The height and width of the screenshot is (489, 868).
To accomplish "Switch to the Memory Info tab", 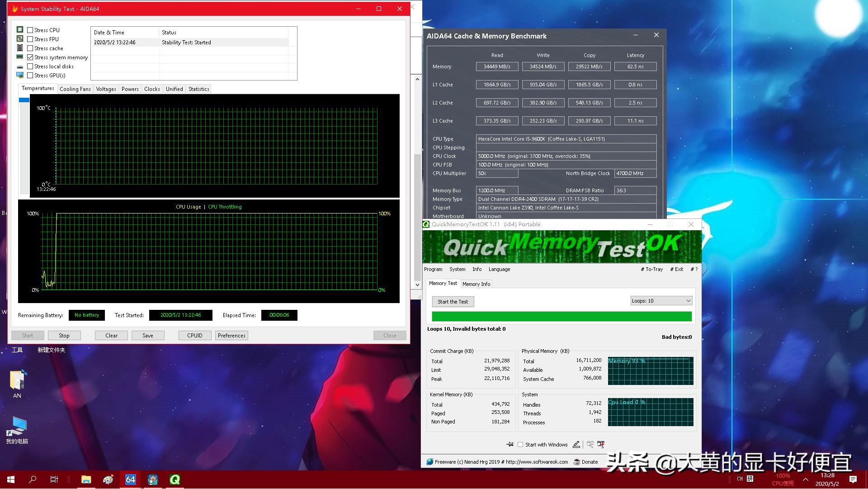I will [476, 284].
